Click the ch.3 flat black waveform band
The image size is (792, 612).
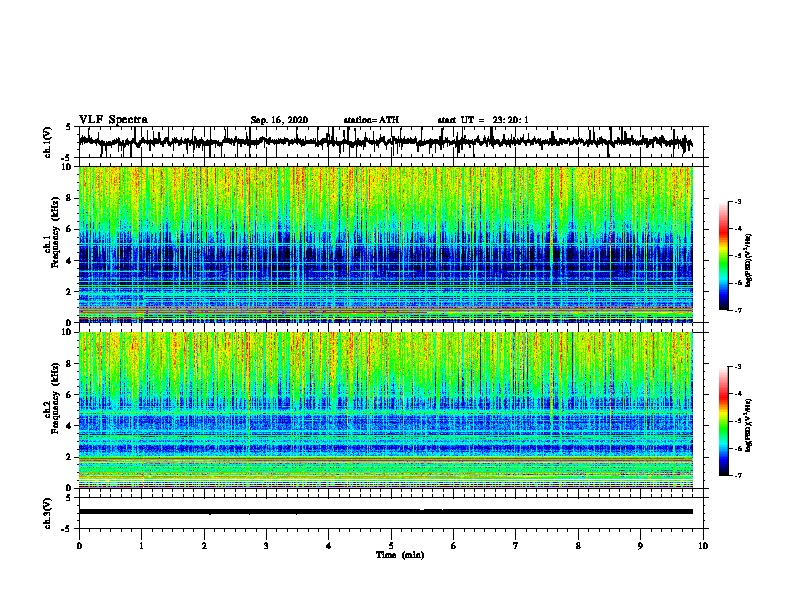pos(385,512)
